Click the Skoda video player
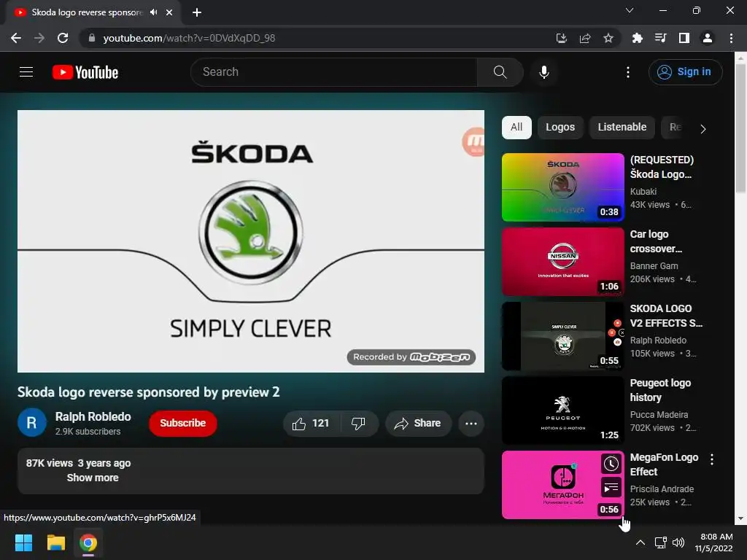 click(251, 241)
